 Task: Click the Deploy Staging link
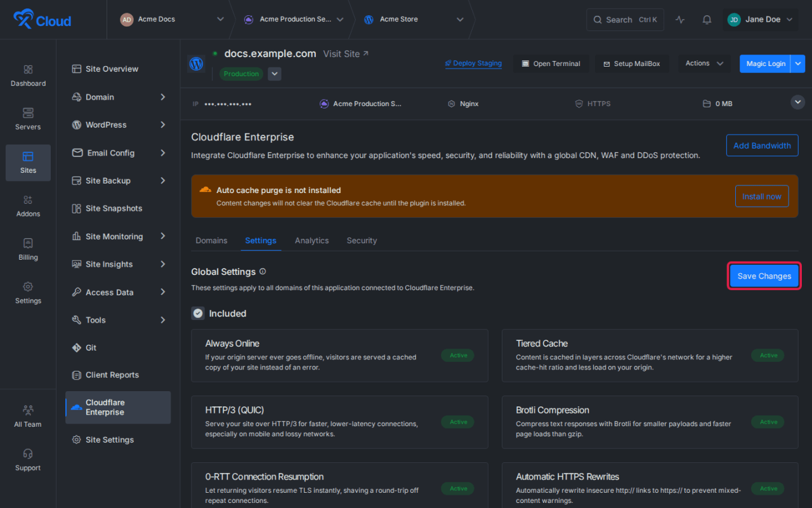tap(473, 63)
